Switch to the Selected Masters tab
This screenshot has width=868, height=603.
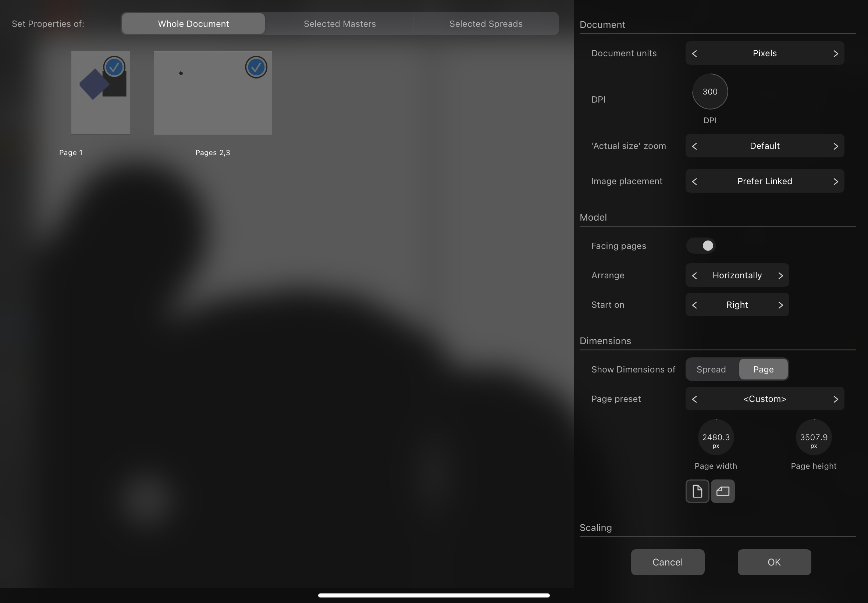[x=340, y=24]
